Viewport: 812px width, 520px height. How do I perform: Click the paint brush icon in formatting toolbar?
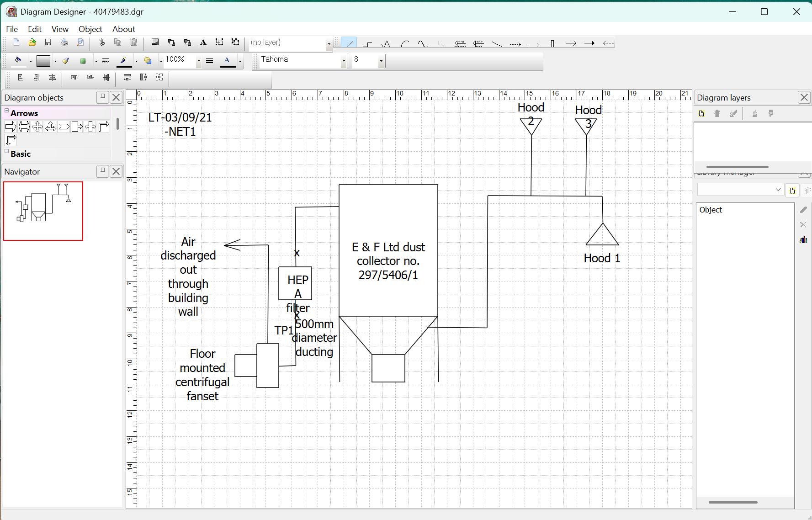(66, 60)
